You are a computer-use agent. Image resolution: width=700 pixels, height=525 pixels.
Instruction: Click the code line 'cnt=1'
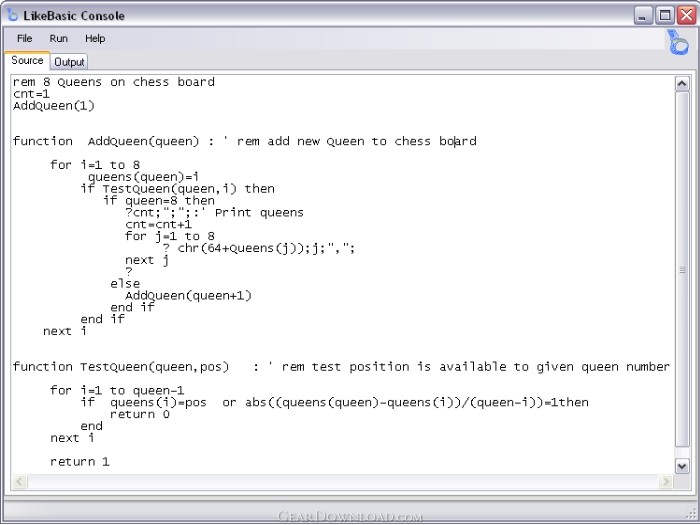(31, 94)
